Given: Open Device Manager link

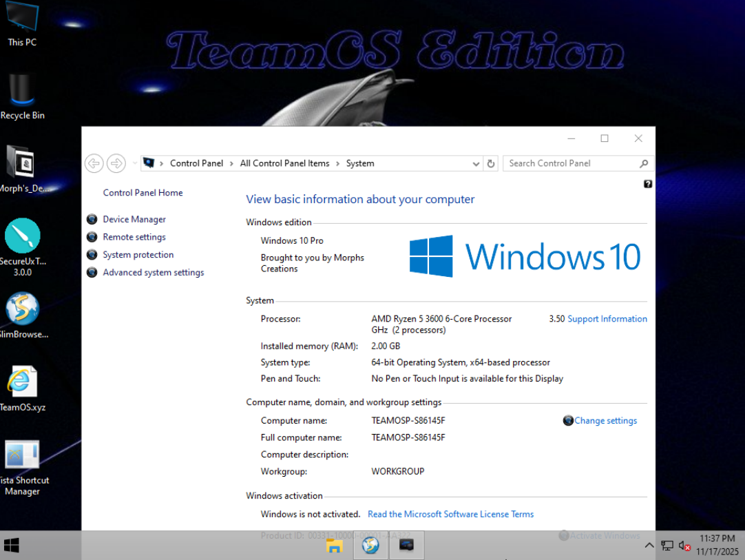Looking at the screenshot, I should click(134, 219).
